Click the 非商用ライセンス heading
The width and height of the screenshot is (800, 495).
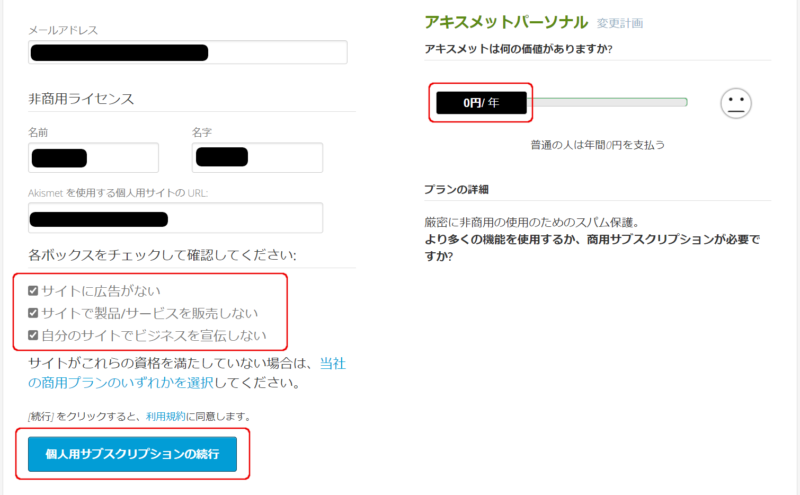(x=81, y=98)
